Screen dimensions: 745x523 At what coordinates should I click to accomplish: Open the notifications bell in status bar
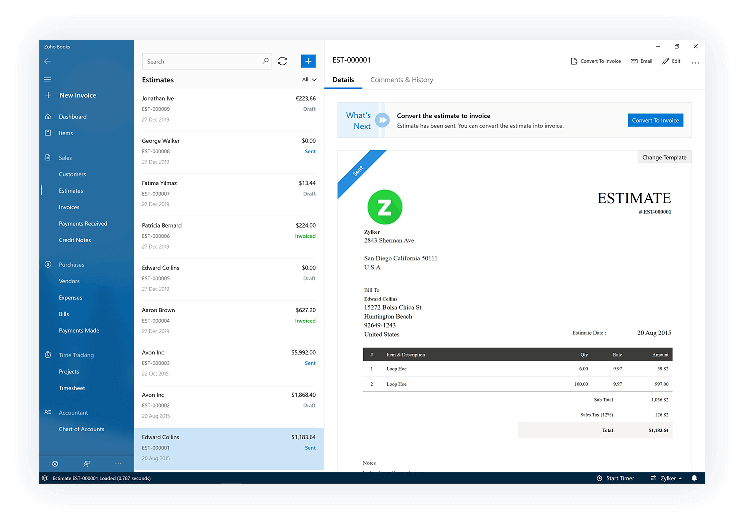tap(694, 478)
